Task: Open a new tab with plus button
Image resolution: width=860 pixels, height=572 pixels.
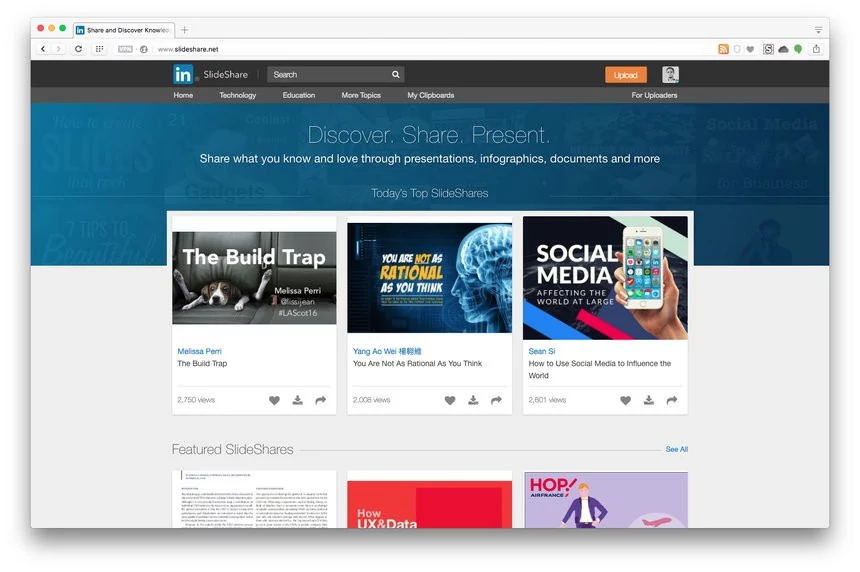Action: point(185,30)
